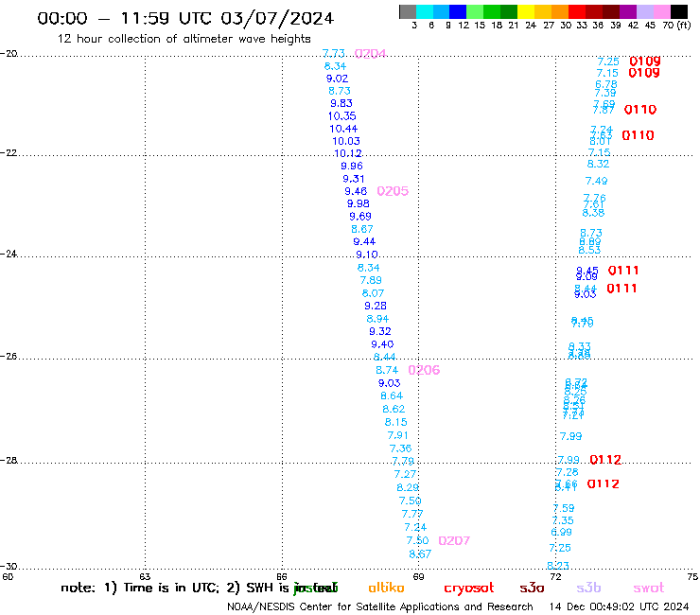Image resolution: width=700 pixels, height=615 pixels.
Task: Click the 8.15 wave height value
Action: pyautogui.click(x=396, y=422)
